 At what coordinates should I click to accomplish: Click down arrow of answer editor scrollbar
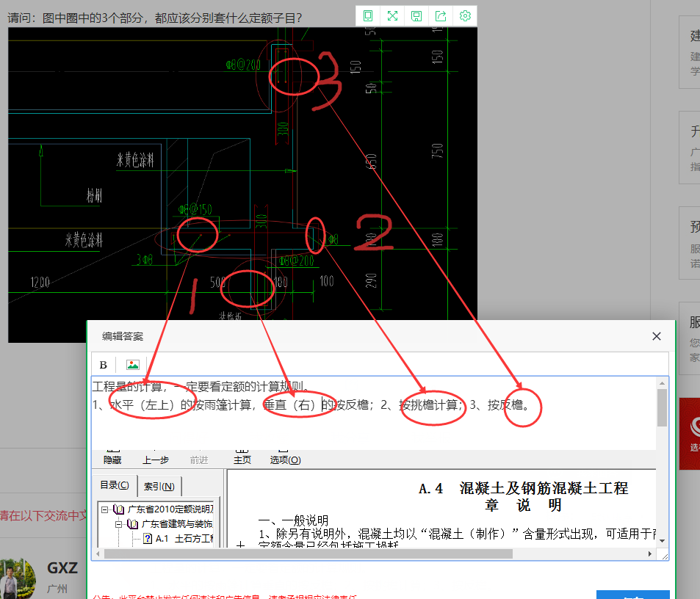point(662,541)
